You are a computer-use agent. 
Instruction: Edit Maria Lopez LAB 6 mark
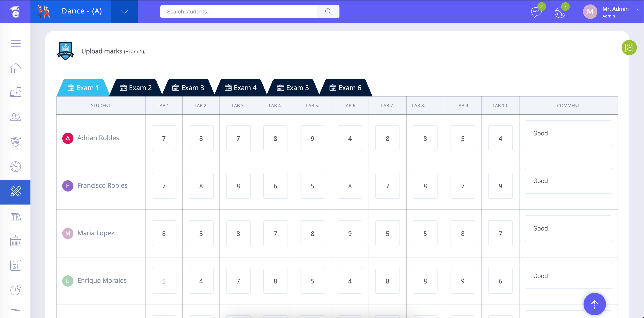350,233
